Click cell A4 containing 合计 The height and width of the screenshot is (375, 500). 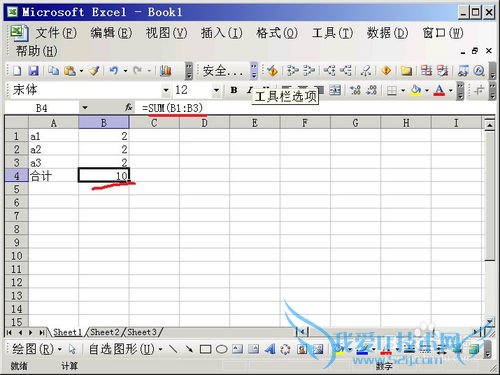click(x=53, y=175)
